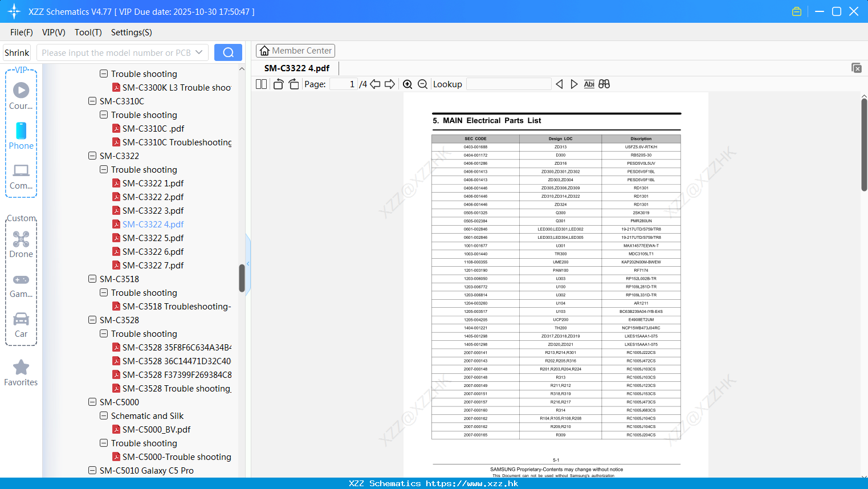Click the blue search button
868x489 pixels.
click(x=228, y=52)
